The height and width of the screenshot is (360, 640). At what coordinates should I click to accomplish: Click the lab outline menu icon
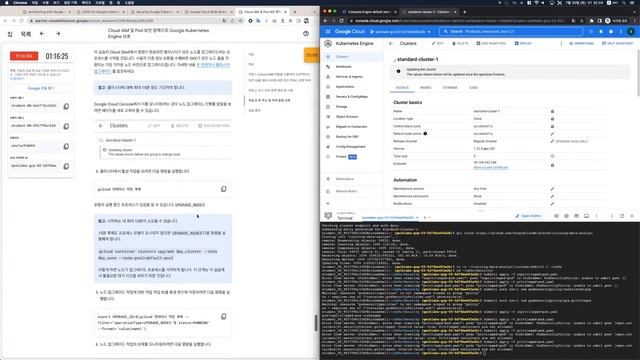point(26,34)
